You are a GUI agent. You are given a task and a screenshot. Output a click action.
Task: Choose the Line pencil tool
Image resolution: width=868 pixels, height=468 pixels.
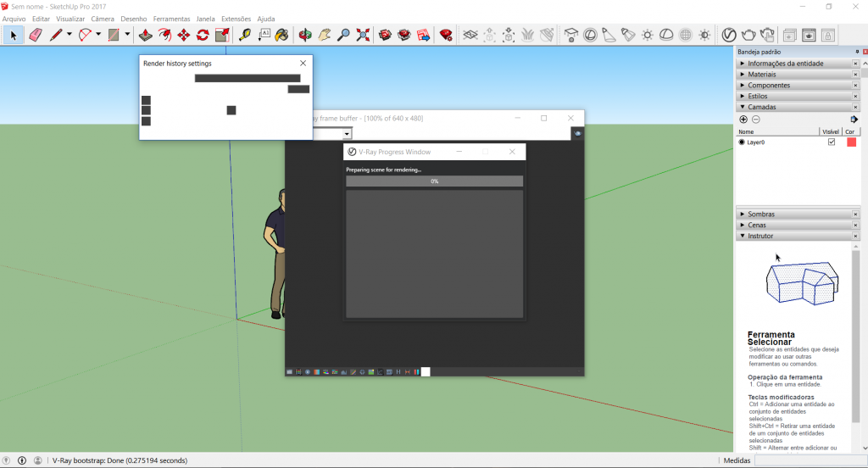click(56, 36)
